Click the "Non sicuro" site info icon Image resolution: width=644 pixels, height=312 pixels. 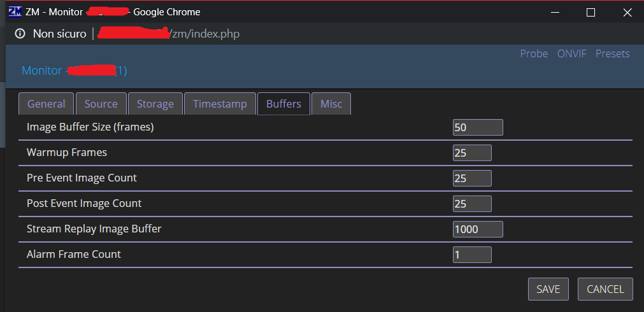[20, 34]
